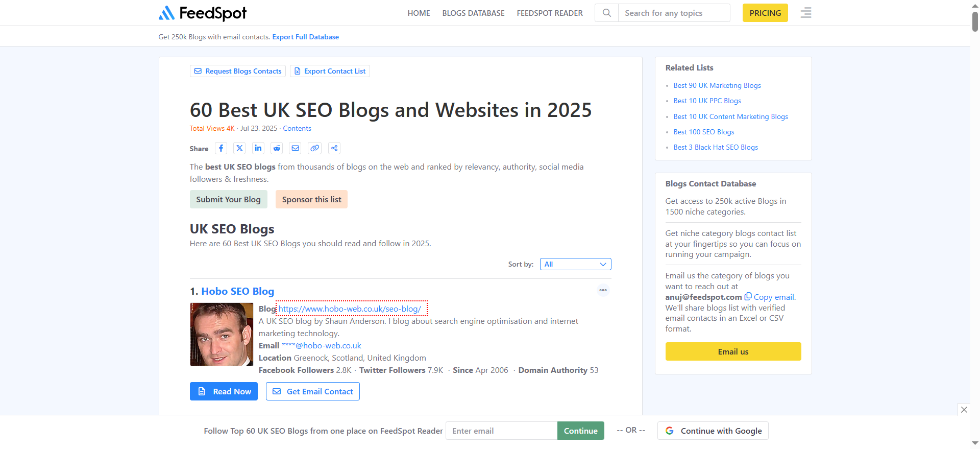The height and width of the screenshot is (449, 980).
Task: Click Get Email Contact button
Action: tap(313, 391)
